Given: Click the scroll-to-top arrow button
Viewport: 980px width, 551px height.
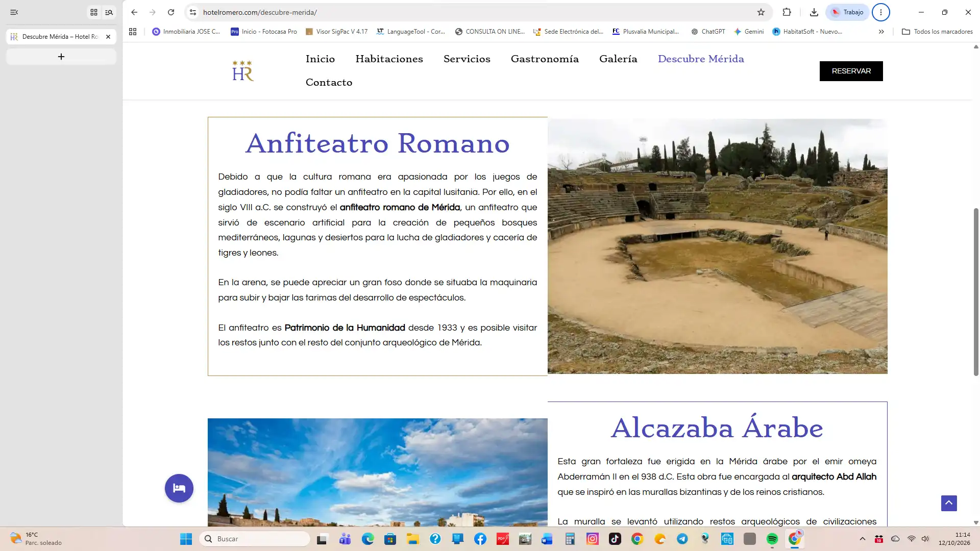Looking at the screenshot, I should (949, 503).
